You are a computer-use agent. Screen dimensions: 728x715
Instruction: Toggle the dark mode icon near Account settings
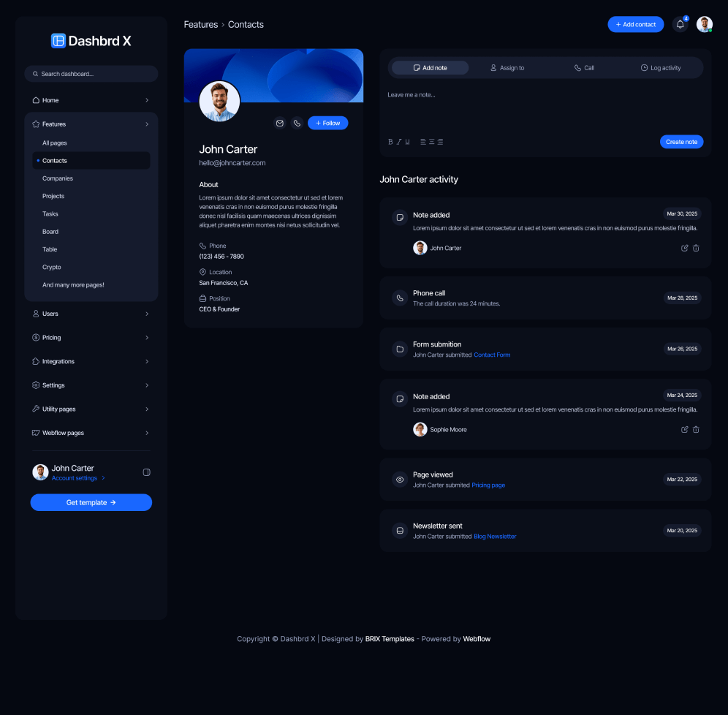[x=146, y=472]
